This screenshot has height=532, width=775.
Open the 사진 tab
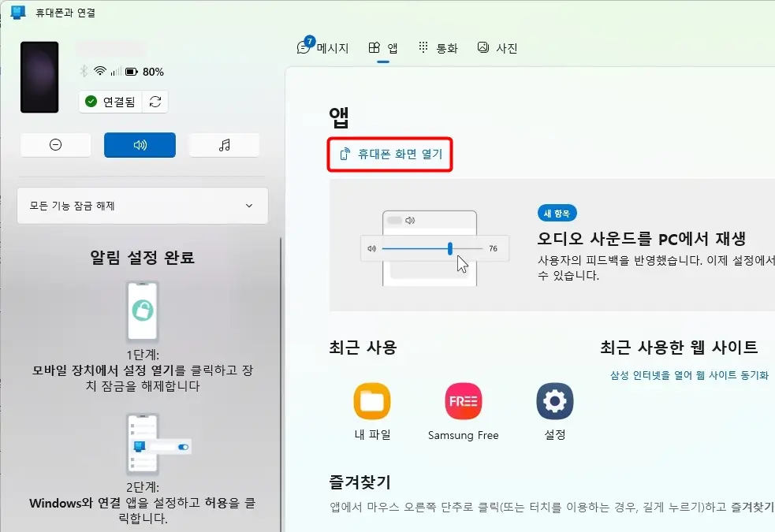[x=497, y=47]
